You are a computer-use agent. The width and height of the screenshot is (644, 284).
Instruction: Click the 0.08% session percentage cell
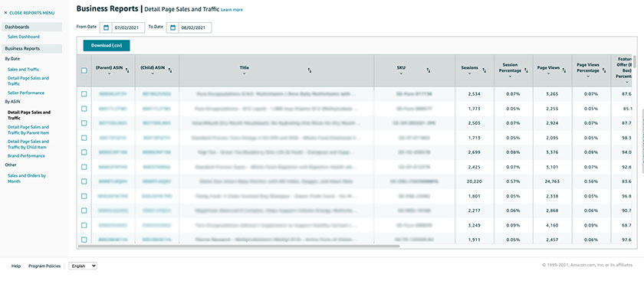[x=514, y=152]
